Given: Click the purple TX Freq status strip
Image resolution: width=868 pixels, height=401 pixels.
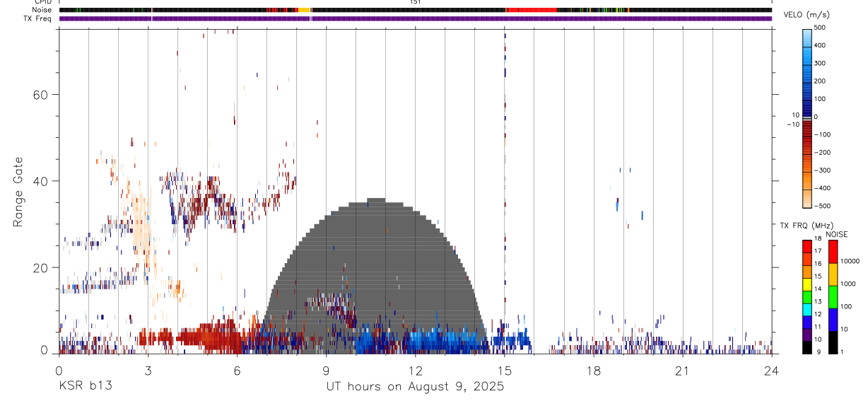Looking at the screenshot, I should (x=415, y=18).
